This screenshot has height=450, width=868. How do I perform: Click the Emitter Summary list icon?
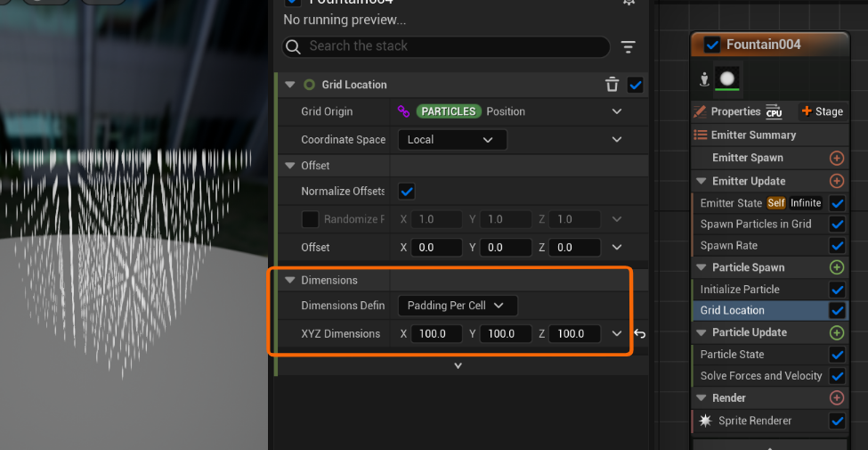tap(701, 135)
